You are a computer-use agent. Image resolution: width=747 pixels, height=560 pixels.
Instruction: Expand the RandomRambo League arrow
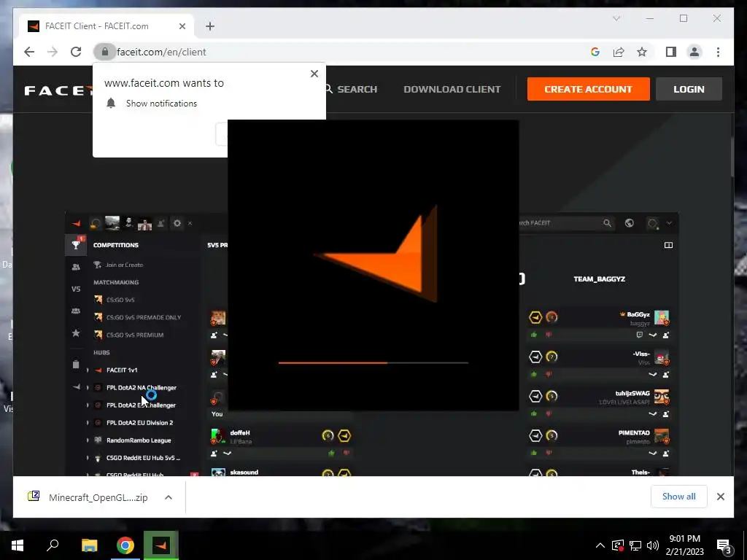pos(88,440)
